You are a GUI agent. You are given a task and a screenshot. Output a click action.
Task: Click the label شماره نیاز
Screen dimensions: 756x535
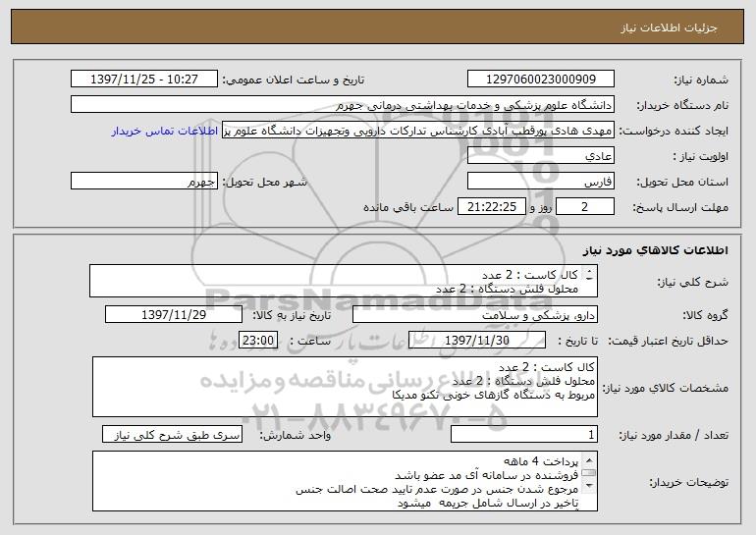[701, 80]
